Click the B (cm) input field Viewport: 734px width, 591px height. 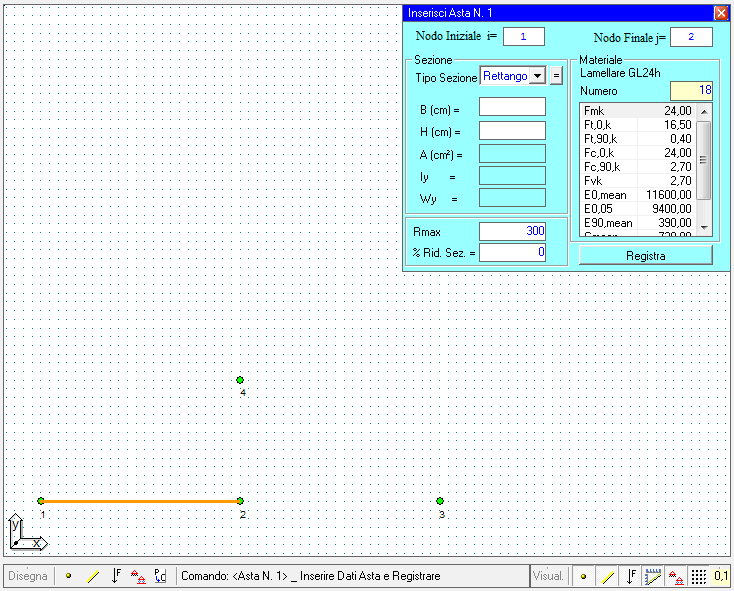(x=512, y=107)
